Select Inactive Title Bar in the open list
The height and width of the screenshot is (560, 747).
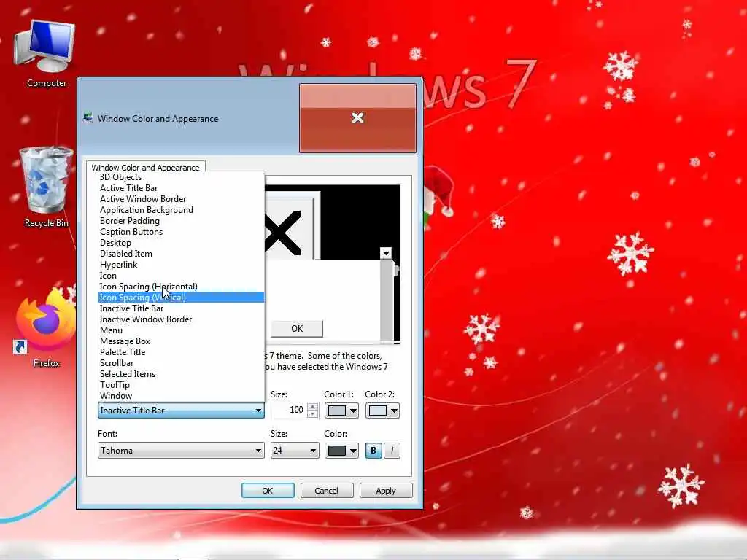pos(181,308)
